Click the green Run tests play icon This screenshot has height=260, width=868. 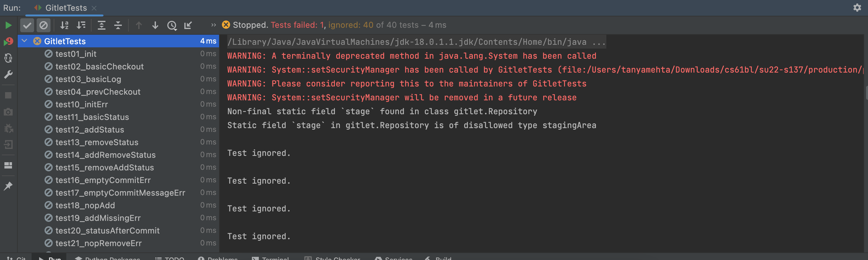coord(9,25)
